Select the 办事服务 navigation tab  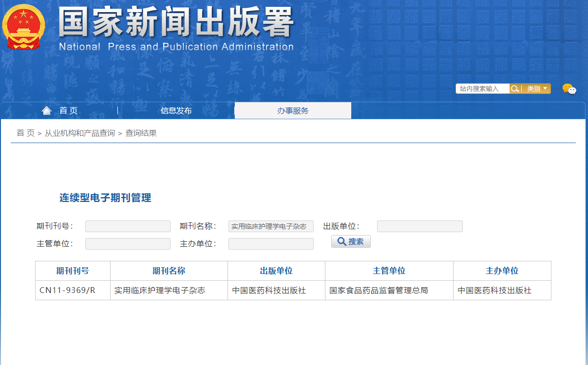pyautogui.click(x=293, y=110)
